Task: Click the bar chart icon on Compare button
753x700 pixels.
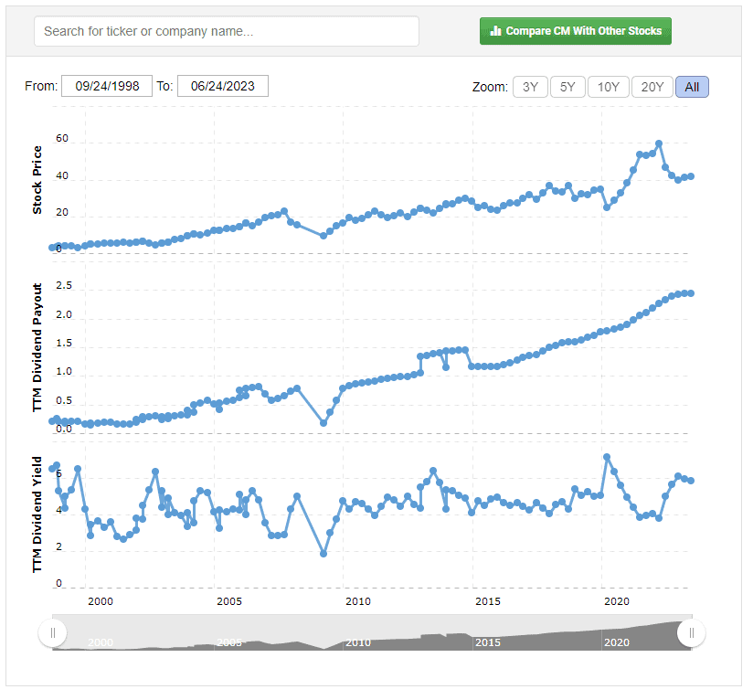Action: click(x=496, y=31)
